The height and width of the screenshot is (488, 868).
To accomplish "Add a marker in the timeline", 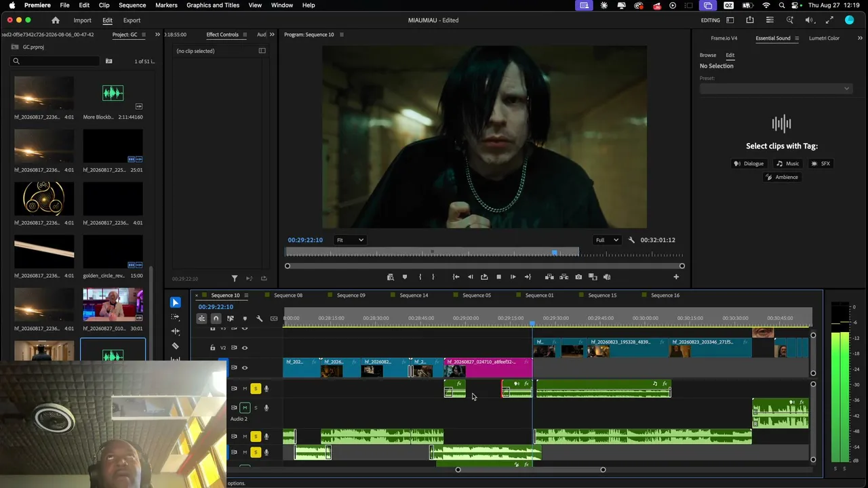I will [245, 319].
